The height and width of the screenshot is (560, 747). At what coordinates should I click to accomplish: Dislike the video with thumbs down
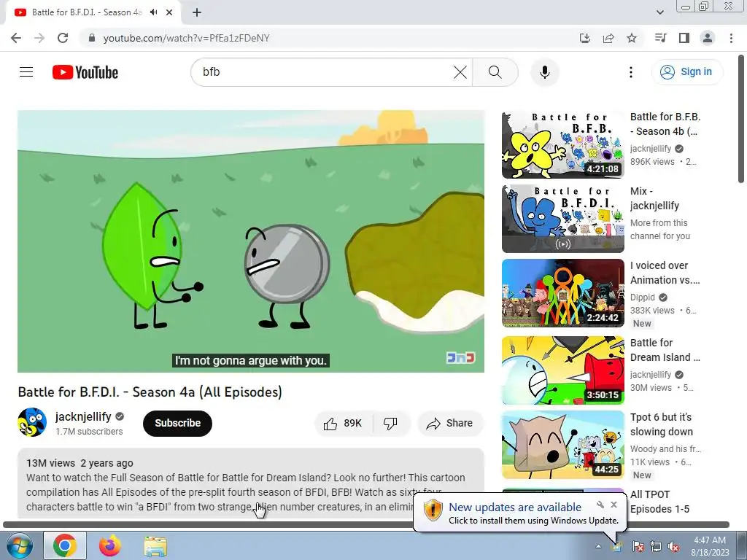tap(391, 424)
